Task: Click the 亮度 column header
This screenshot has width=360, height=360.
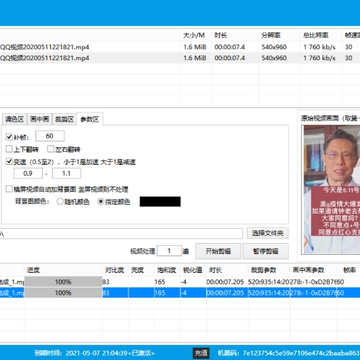Action: point(137,270)
